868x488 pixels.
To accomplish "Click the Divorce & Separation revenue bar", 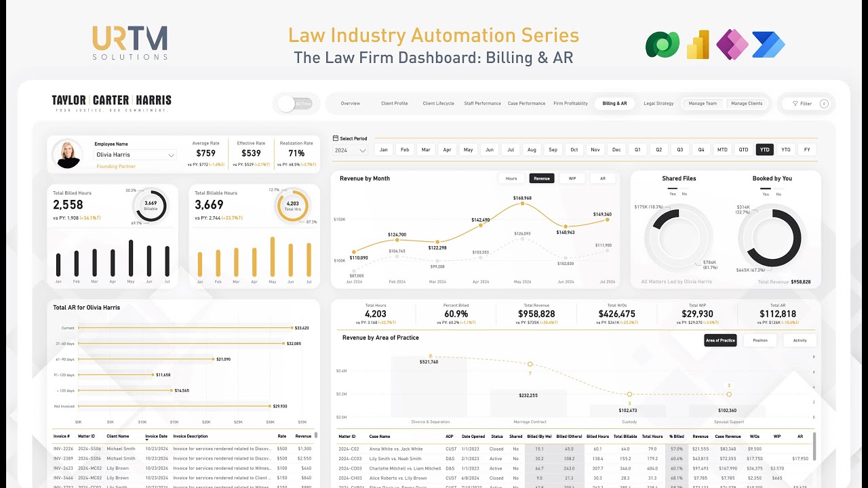I will pyautogui.click(x=429, y=387).
